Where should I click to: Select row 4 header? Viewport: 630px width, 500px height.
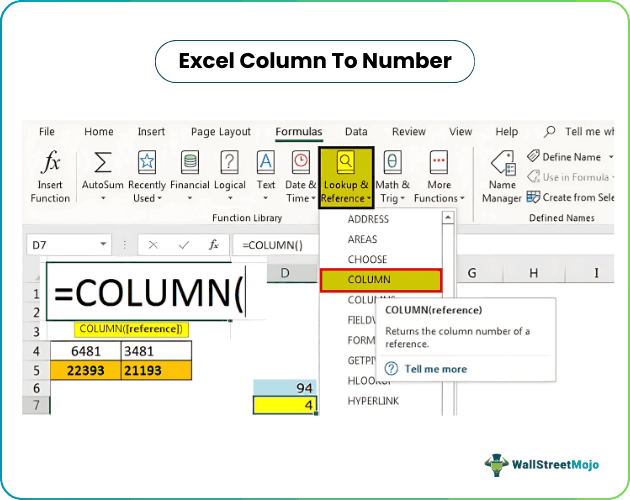click(x=36, y=351)
